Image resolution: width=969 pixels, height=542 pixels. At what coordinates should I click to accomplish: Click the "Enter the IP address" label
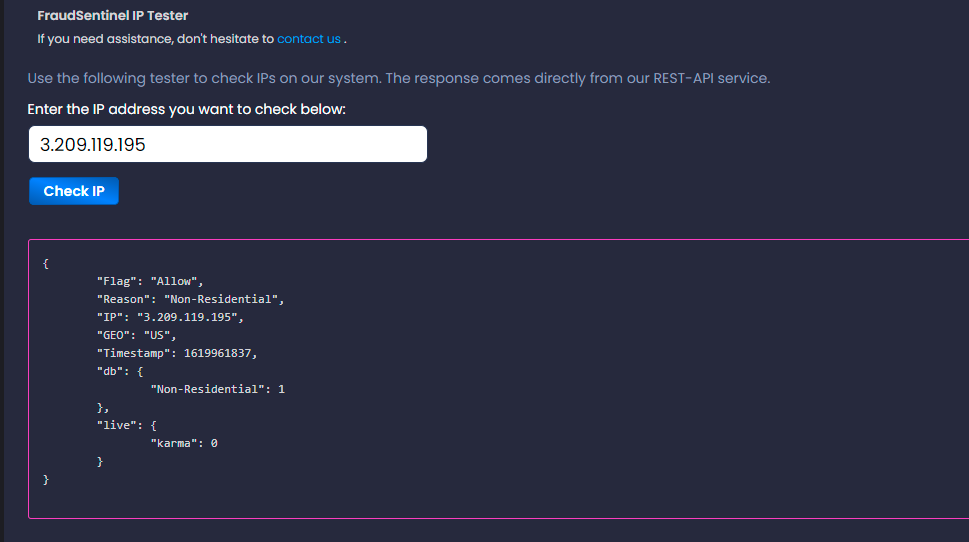point(186,109)
